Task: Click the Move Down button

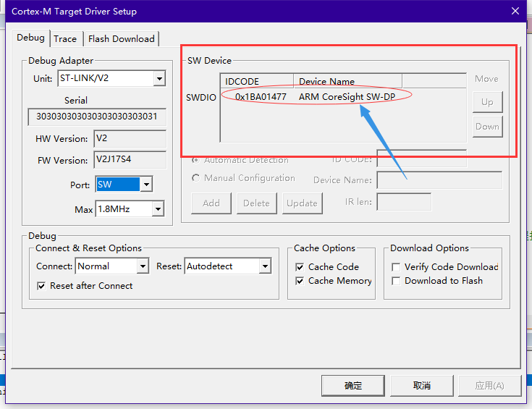Action: (x=488, y=127)
